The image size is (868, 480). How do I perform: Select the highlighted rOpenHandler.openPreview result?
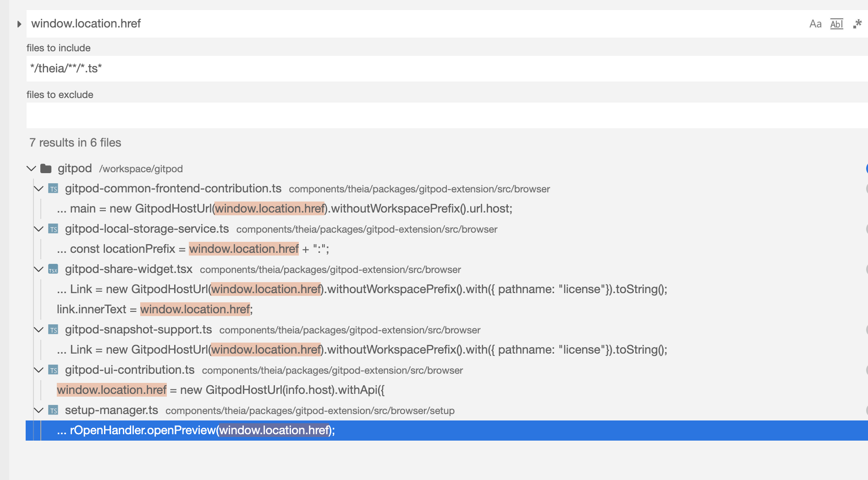(196, 430)
